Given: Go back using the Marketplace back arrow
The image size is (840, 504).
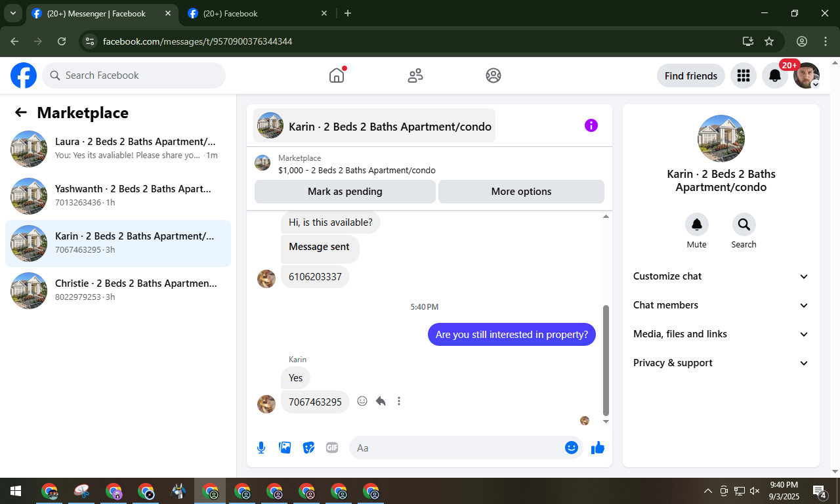Looking at the screenshot, I should (21, 112).
